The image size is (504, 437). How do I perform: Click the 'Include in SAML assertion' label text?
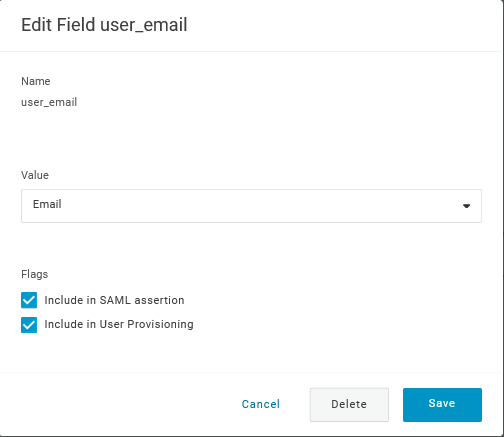(114, 300)
